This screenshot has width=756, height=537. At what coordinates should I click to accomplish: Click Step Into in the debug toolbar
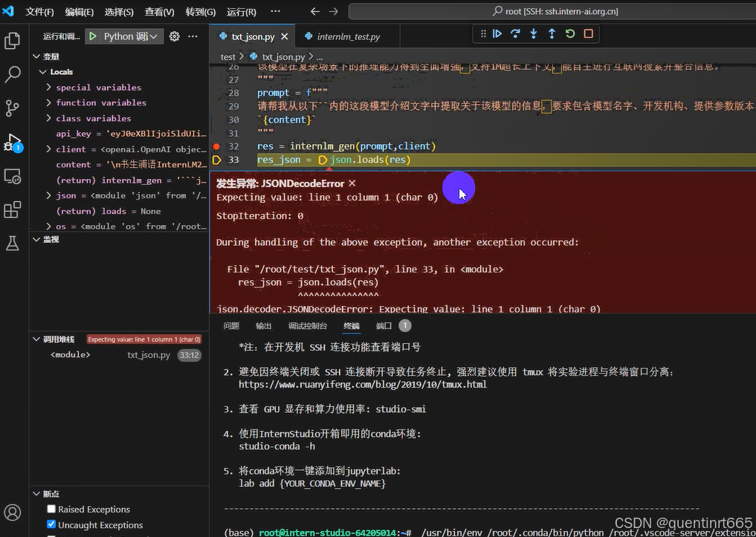(x=534, y=33)
